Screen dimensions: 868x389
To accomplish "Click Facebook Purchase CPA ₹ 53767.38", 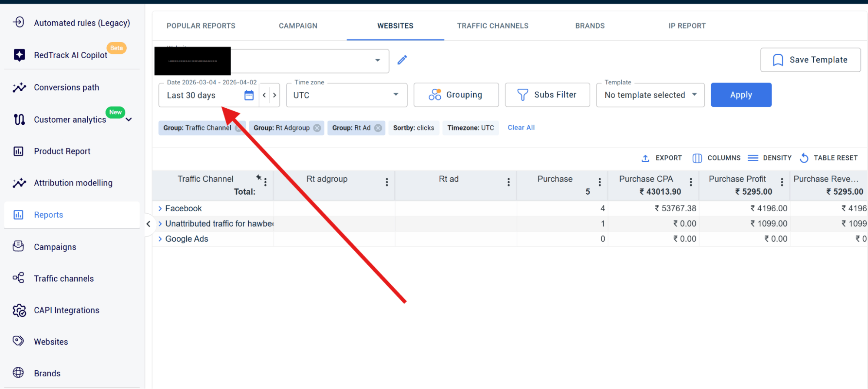I will tap(675, 209).
